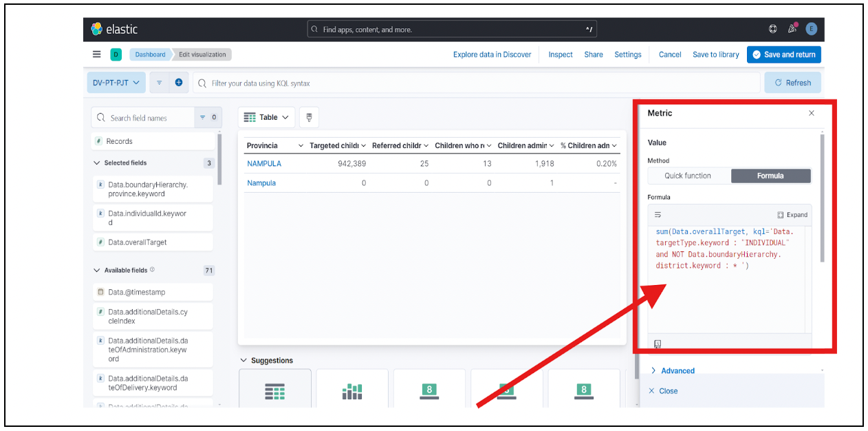This screenshot has height=431, width=868.
Task: Click the add filter plus icon
Action: click(x=179, y=83)
